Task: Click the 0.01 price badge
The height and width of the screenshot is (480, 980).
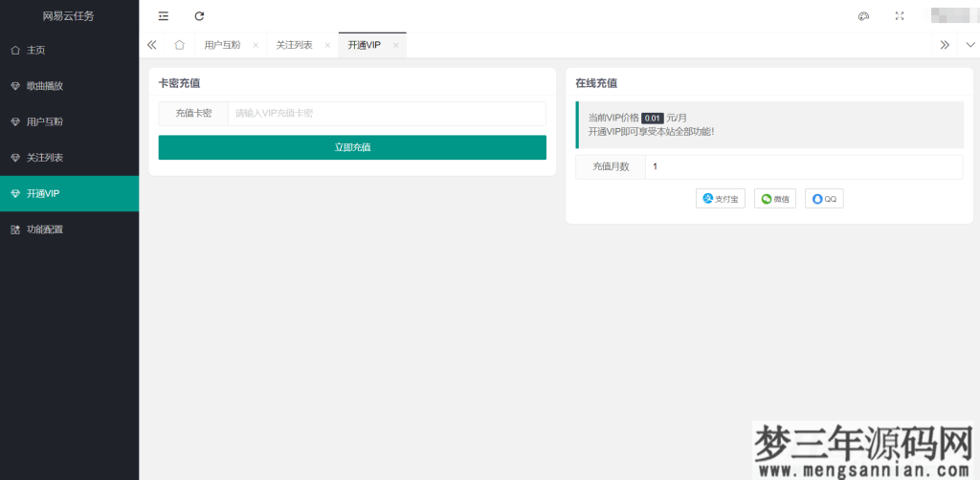Action: (653, 118)
